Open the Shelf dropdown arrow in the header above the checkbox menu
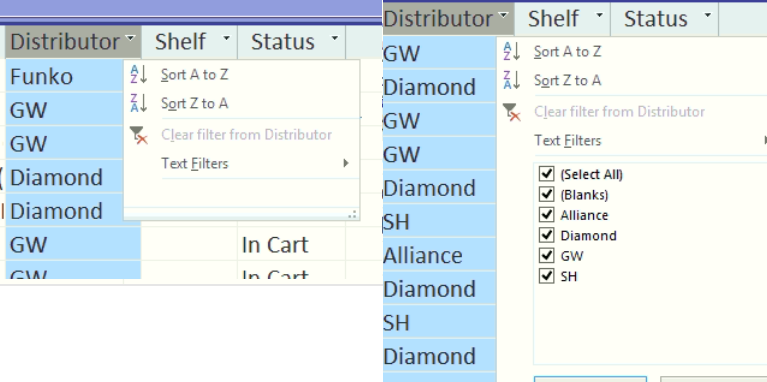 [600, 15]
